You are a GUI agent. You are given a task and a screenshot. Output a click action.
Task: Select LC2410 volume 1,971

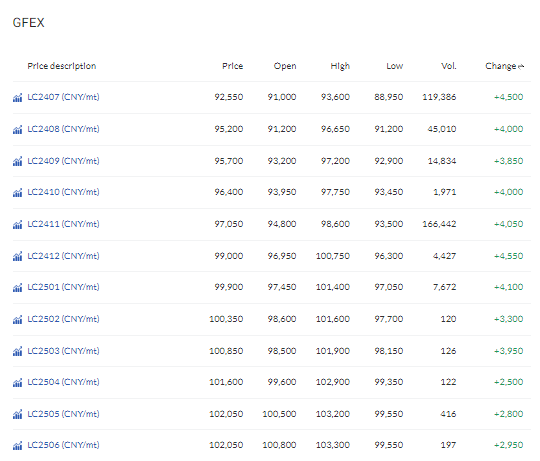click(445, 192)
